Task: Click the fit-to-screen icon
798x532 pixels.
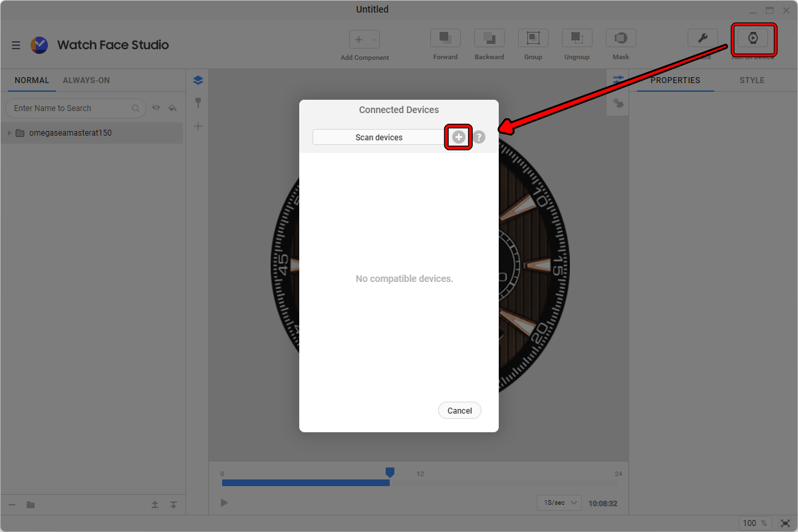Action: [785, 523]
